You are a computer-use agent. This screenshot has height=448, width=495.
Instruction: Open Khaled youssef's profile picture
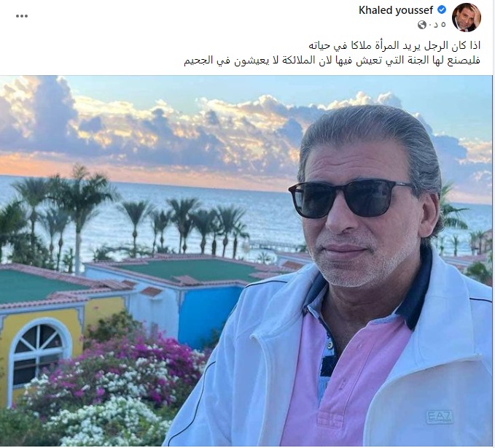[467, 18]
